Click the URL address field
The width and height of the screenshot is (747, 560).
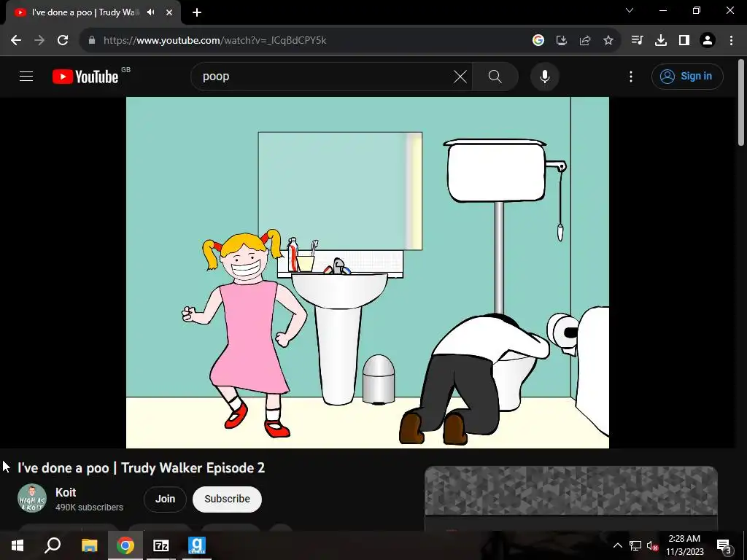click(x=305, y=41)
